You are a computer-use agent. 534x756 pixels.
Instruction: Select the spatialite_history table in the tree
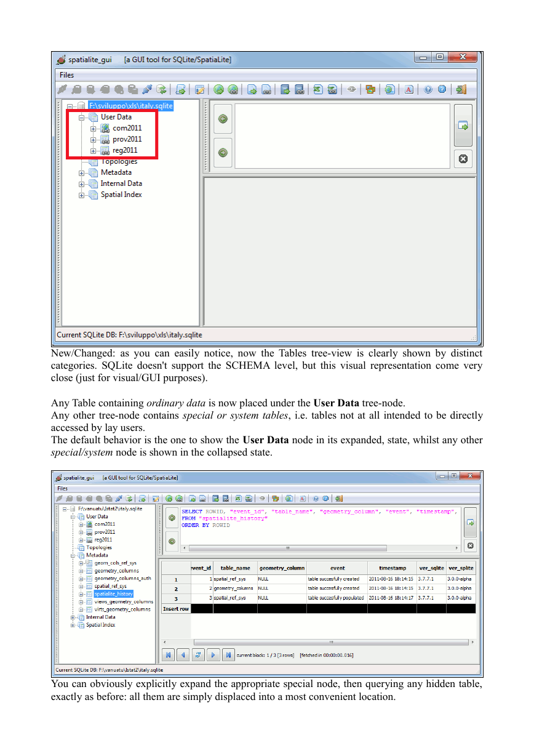pos(114,594)
